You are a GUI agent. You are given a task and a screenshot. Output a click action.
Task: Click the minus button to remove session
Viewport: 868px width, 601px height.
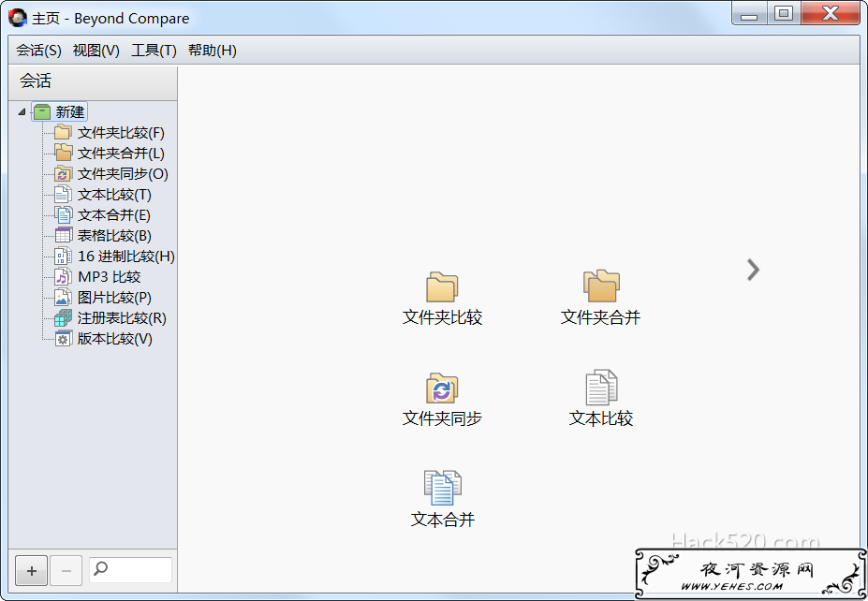[x=66, y=570]
